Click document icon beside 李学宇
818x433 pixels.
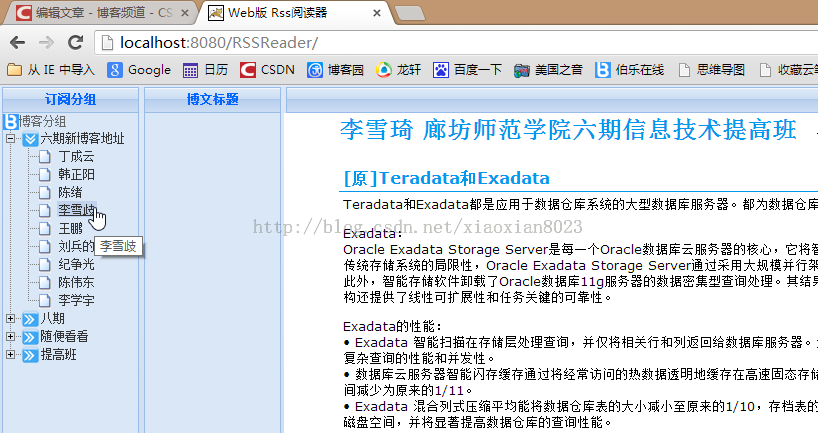click(45, 300)
